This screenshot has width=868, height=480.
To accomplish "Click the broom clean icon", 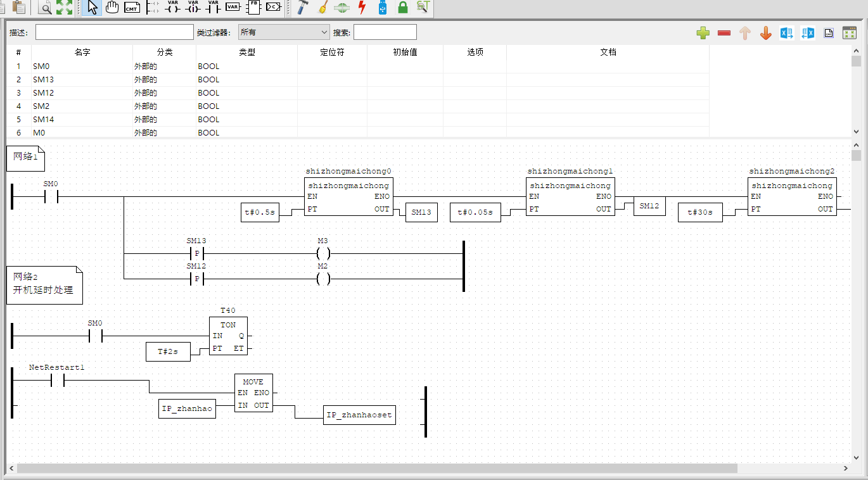I will (322, 8).
